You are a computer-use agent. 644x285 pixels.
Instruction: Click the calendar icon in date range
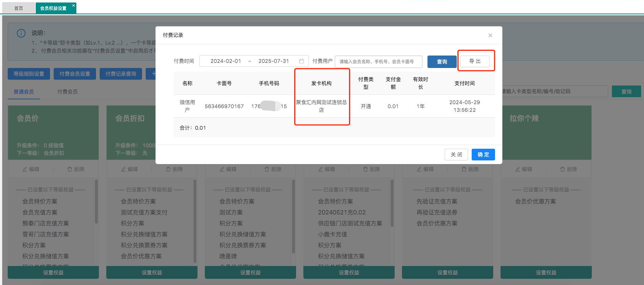(x=302, y=61)
